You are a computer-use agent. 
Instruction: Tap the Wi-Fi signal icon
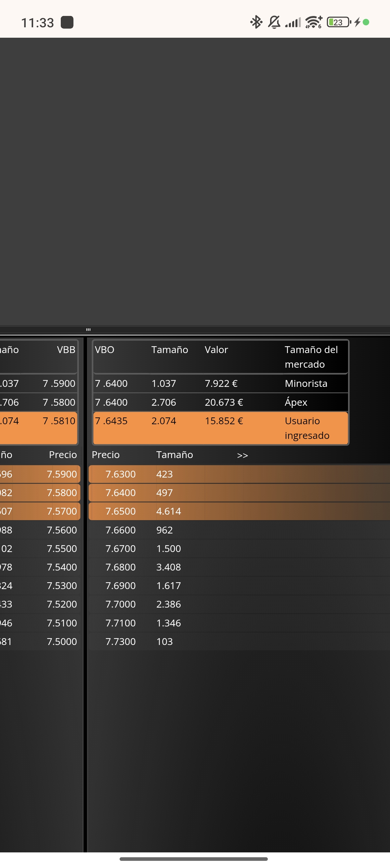pos(314,22)
